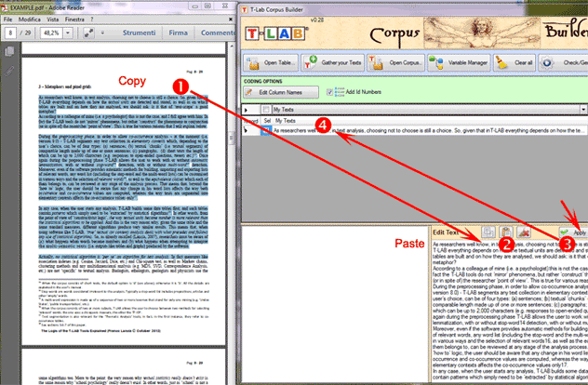Image resolution: width=588 pixels, height=385 pixels.
Task: Click the 48,2% zoom field in Adobe Reader
Action: coord(51,33)
